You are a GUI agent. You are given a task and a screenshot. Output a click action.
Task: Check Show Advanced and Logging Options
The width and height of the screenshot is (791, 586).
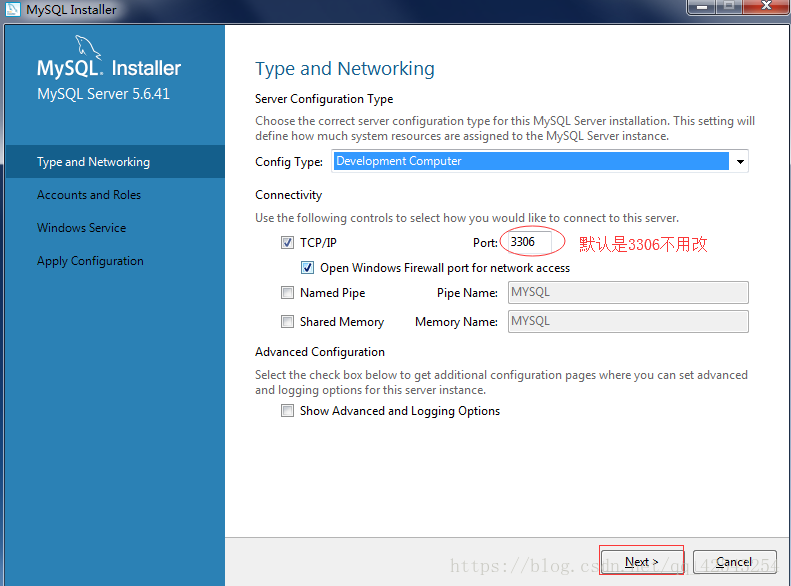(x=287, y=411)
